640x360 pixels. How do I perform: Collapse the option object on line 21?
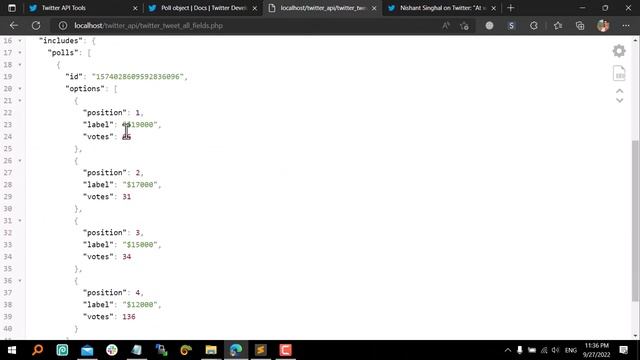(20, 101)
